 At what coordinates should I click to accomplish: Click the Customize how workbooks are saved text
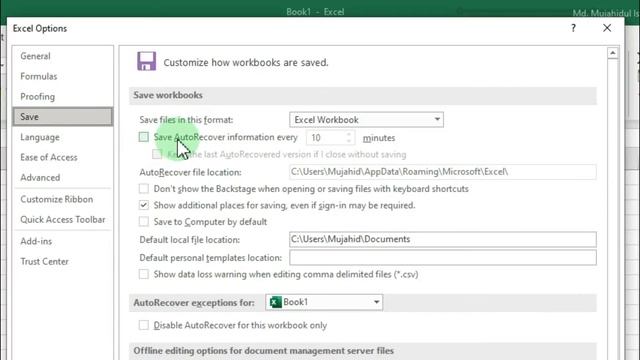coord(246,62)
